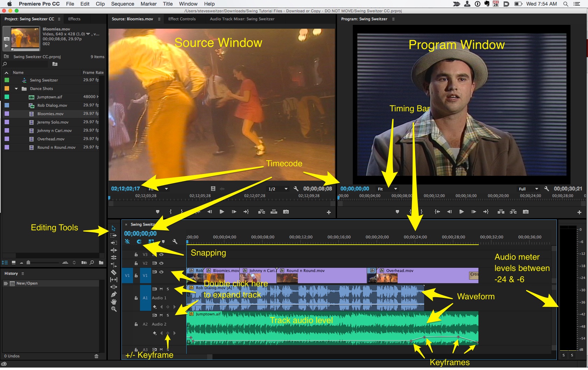Click Lift button in Program monitor
588x370 pixels.
pos(501,212)
